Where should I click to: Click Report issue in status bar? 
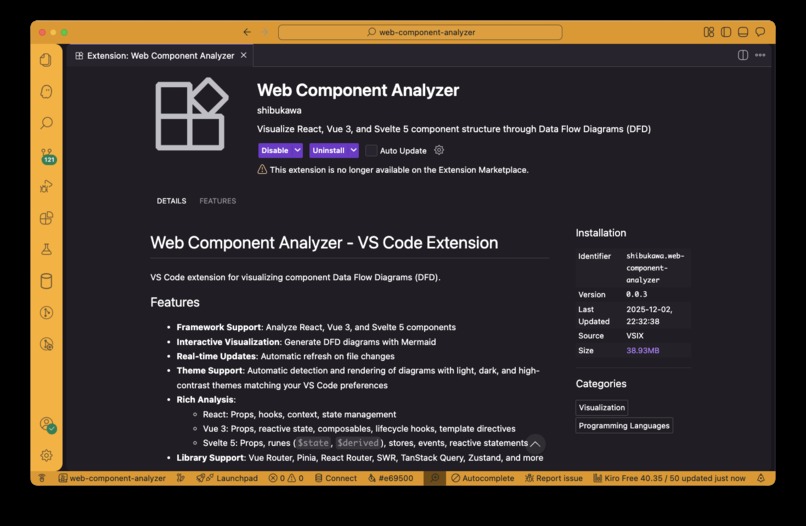click(x=554, y=478)
